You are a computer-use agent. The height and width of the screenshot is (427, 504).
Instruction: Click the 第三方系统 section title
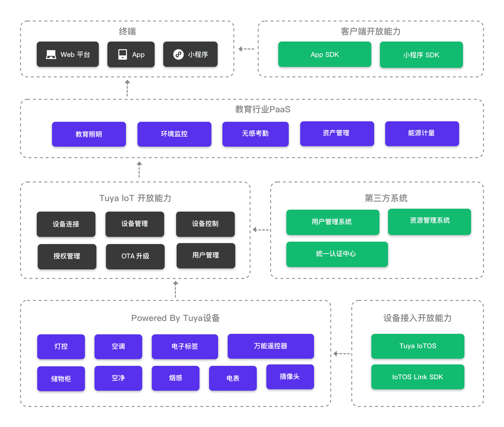[x=386, y=198]
